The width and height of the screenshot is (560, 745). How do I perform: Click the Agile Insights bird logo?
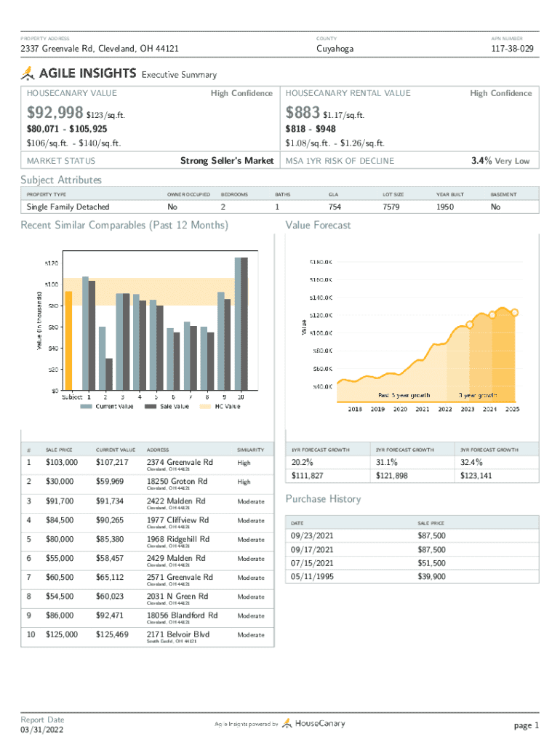[28, 73]
